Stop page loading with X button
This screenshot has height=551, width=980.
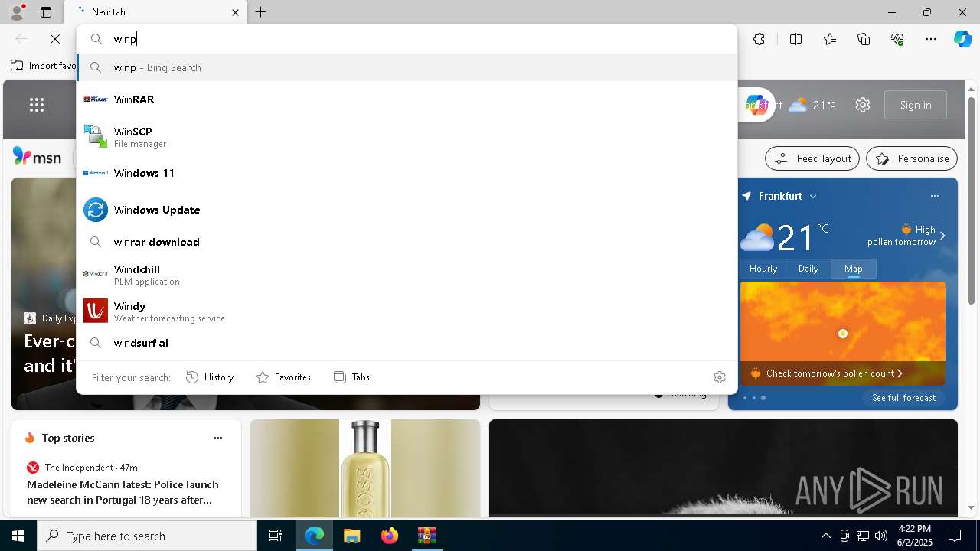click(55, 39)
